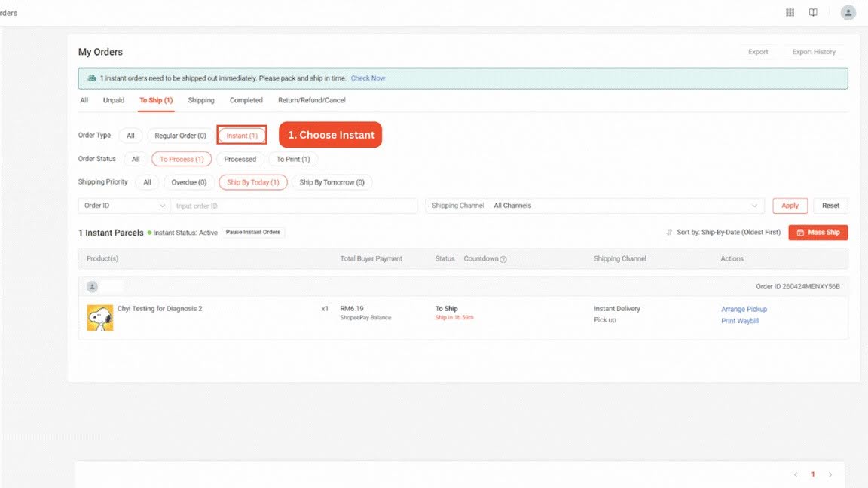Click the Export button
Screen dimensions: 868x488
pyautogui.click(x=758, y=52)
